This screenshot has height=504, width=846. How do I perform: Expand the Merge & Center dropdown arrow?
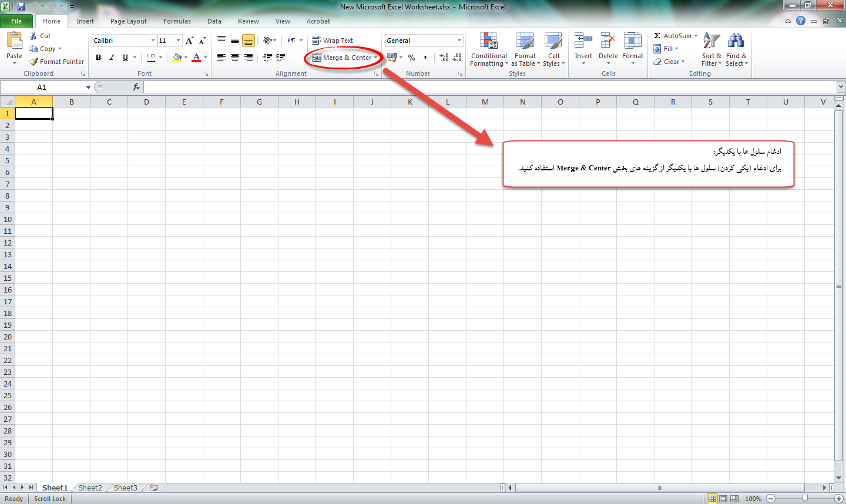pyautogui.click(x=376, y=58)
